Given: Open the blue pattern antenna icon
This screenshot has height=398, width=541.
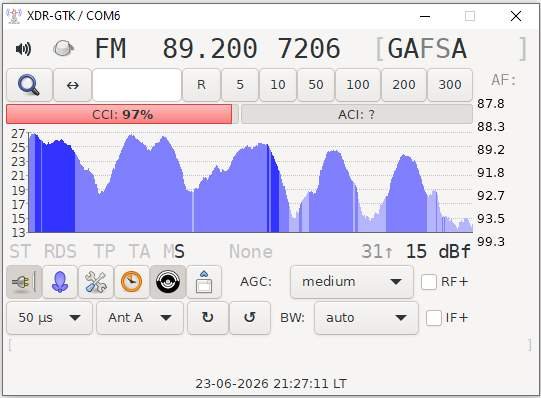Looking at the screenshot, I should [60, 282].
